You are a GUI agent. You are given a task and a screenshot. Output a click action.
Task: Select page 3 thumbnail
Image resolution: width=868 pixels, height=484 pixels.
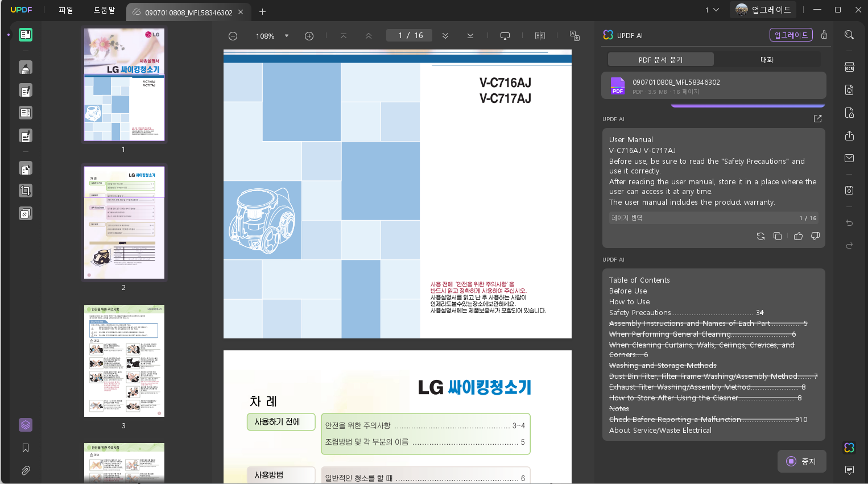coord(124,361)
